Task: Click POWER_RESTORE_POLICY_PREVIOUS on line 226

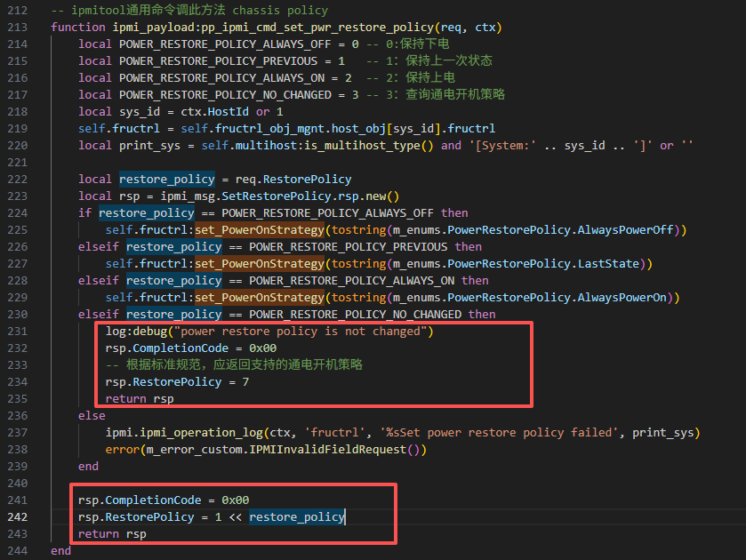Action: point(349,247)
